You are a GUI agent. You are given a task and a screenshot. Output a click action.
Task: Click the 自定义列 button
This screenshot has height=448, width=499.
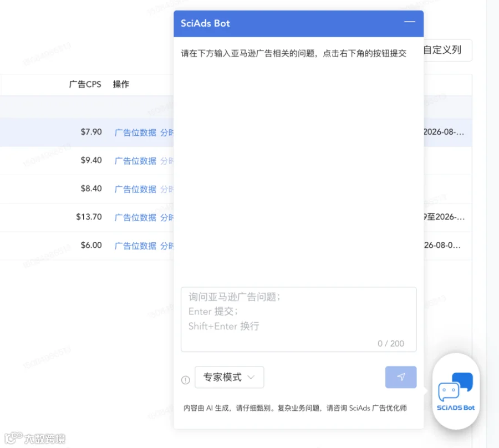447,50
